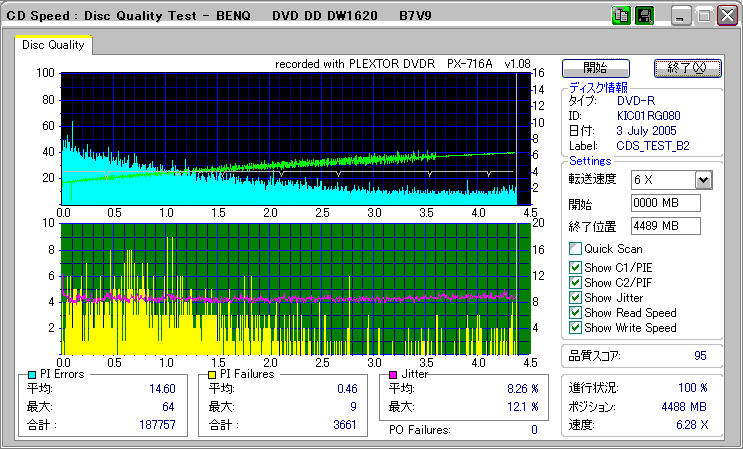Untick the Show Write Speed checkbox

pyautogui.click(x=575, y=327)
